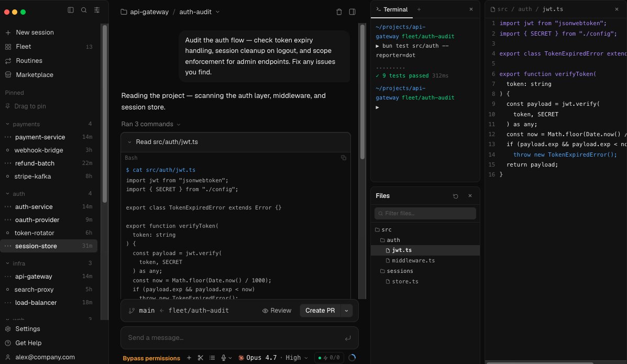Toggle the left sidebar panel icon

tap(71, 10)
